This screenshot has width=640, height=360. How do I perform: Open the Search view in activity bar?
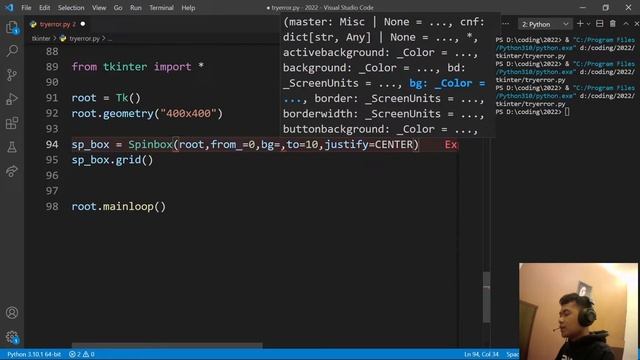point(12,51)
